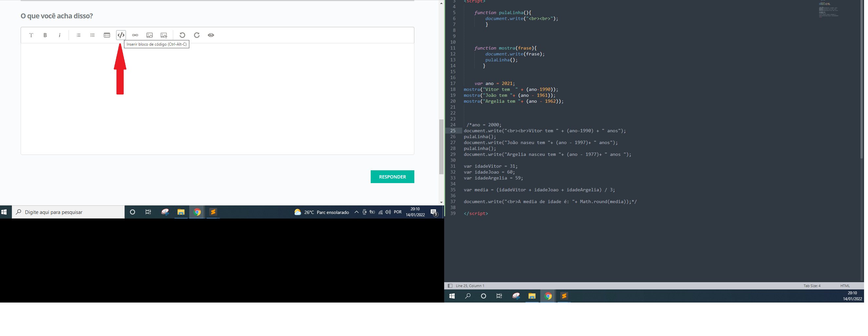Insert a numbered list in the editor
The width and height of the screenshot is (868, 336).
coord(78,35)
